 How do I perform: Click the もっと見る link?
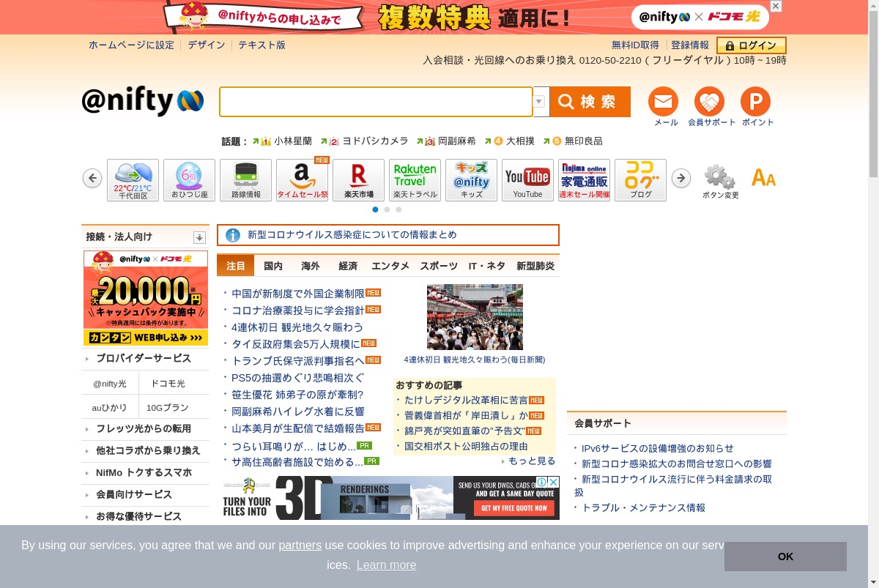click(532, 461)
